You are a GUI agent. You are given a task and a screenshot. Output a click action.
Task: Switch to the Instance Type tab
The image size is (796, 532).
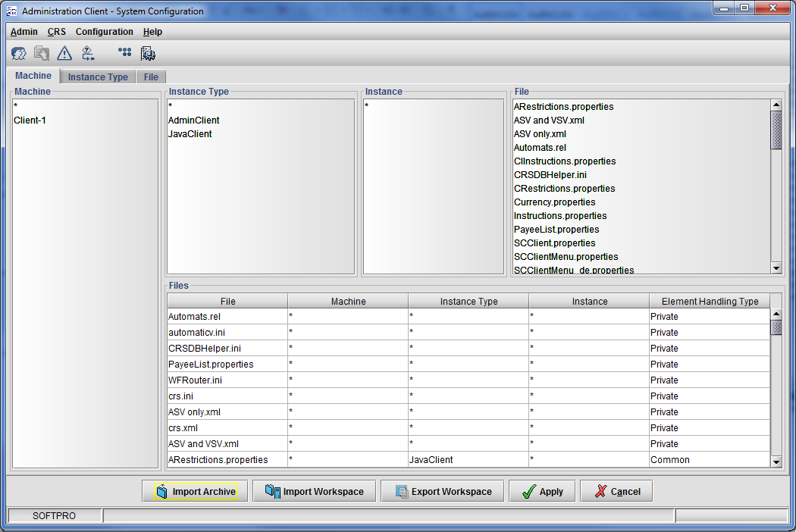(98, 77)
